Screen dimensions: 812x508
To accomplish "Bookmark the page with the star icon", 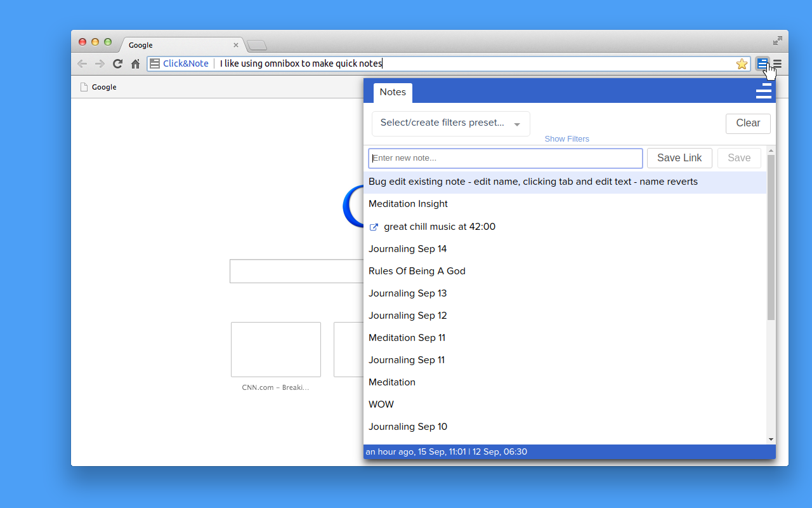I will click(x=742, y=63).
